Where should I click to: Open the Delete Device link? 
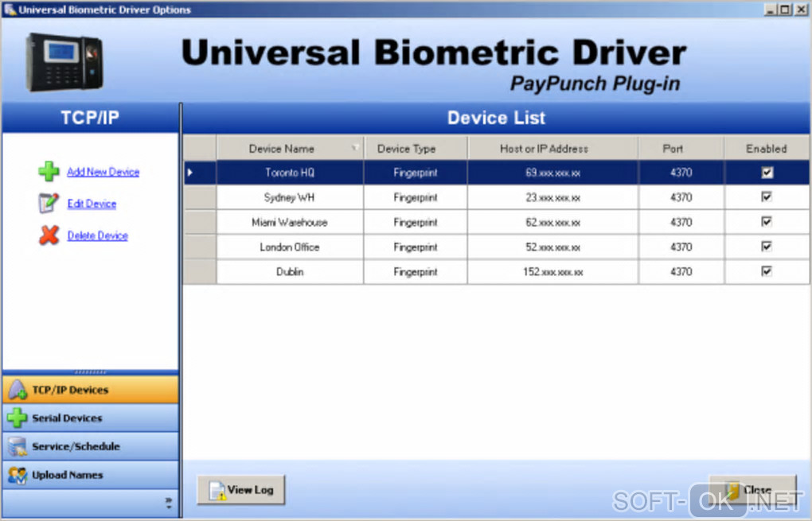tap(97, 236)
